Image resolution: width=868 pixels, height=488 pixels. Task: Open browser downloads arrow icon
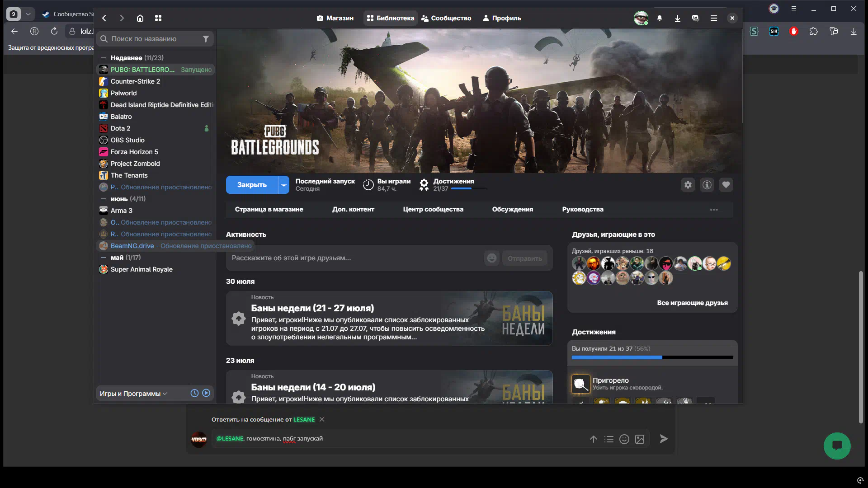(854, 31)
